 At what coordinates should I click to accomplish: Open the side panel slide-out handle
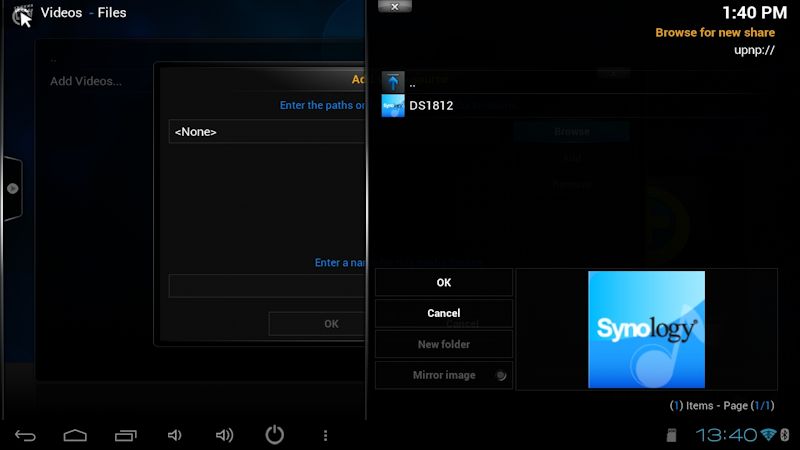tap(12, 188)
